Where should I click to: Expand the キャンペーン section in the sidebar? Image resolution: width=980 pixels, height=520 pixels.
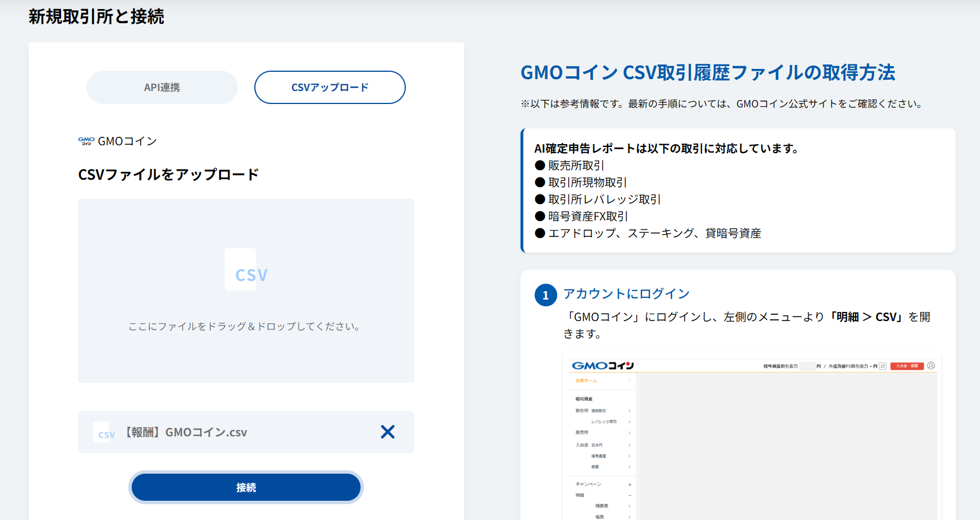(x=629, y=484)
